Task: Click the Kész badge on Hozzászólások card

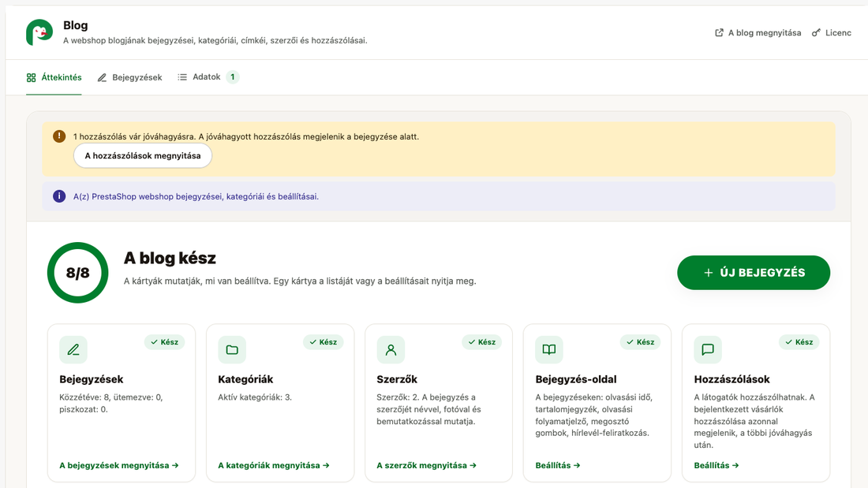Action: coord(799,342)
